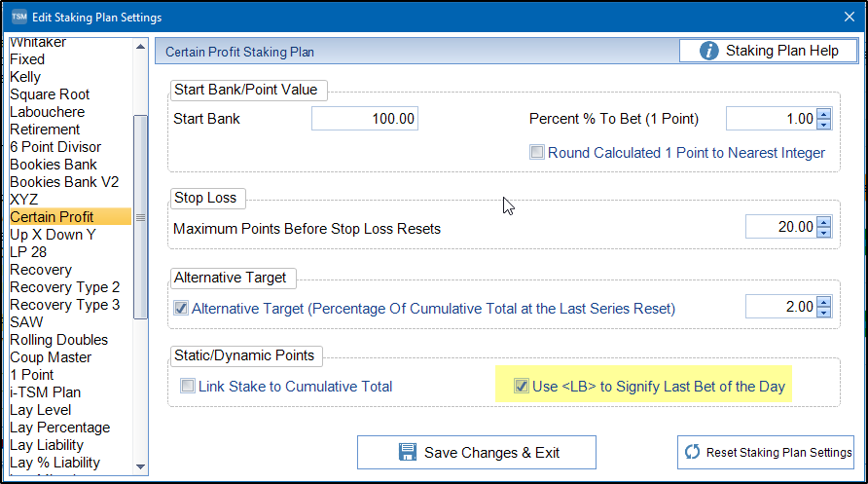Image resolution: width=868 pixels, height=484 pixels.
Task: Click the TSM application icon in title bar
Action: coord(18,18)
